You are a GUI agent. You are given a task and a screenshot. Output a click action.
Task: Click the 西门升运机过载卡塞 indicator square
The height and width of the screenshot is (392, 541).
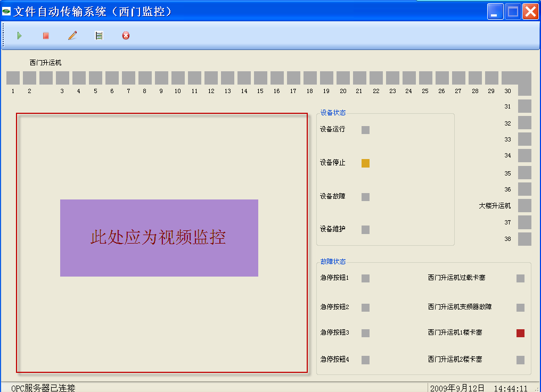(521, 278)
